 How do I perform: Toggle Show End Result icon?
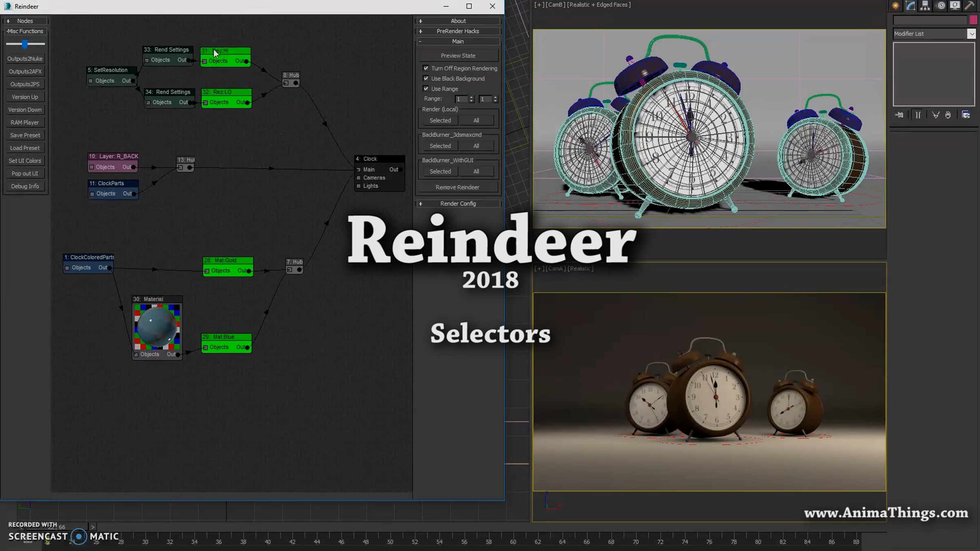918,115
